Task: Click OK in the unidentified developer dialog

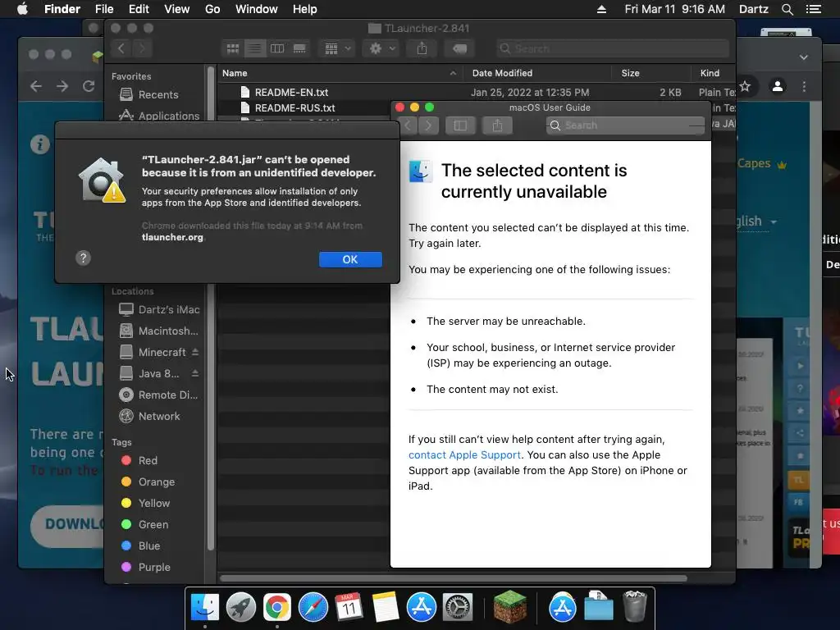Action: (350, 259)
